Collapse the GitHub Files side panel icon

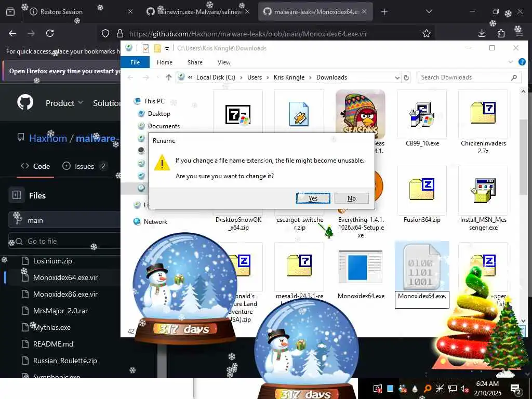click(17, 195)
